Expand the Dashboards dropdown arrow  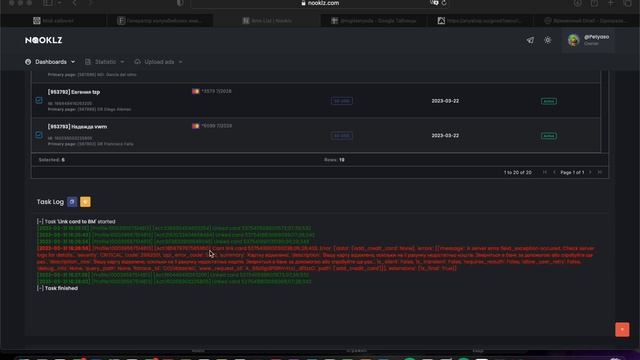click(73, 62)
